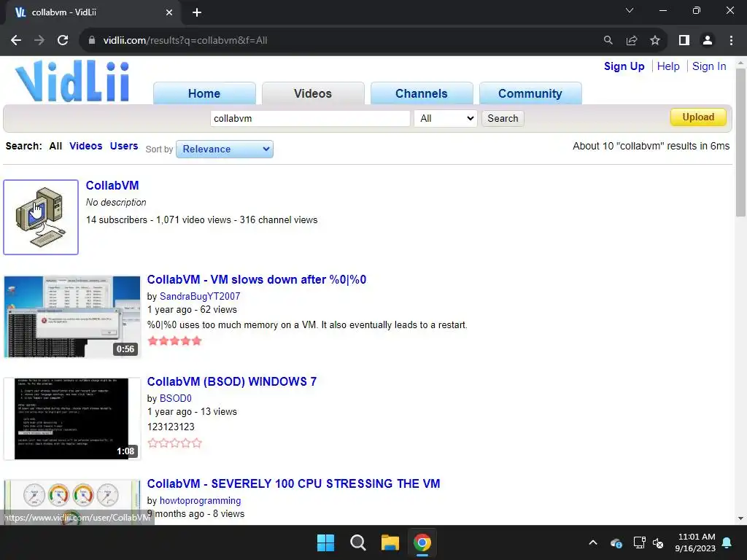The height and width of the screenshot is (560, 747).
Task: Open the browser side panel icon
Action: tap(684, 41)
